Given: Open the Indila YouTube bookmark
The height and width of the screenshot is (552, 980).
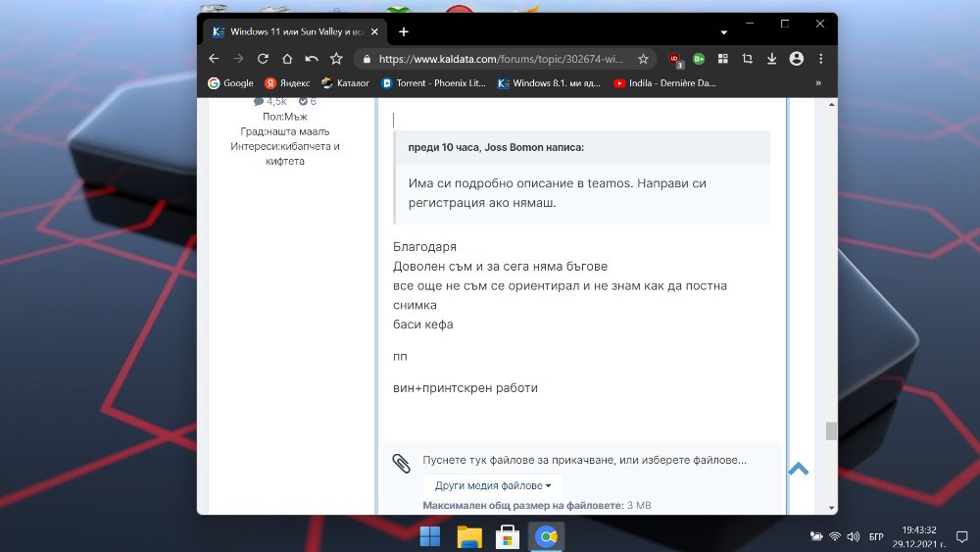Looking at the screenshot, I should [664, 83].
